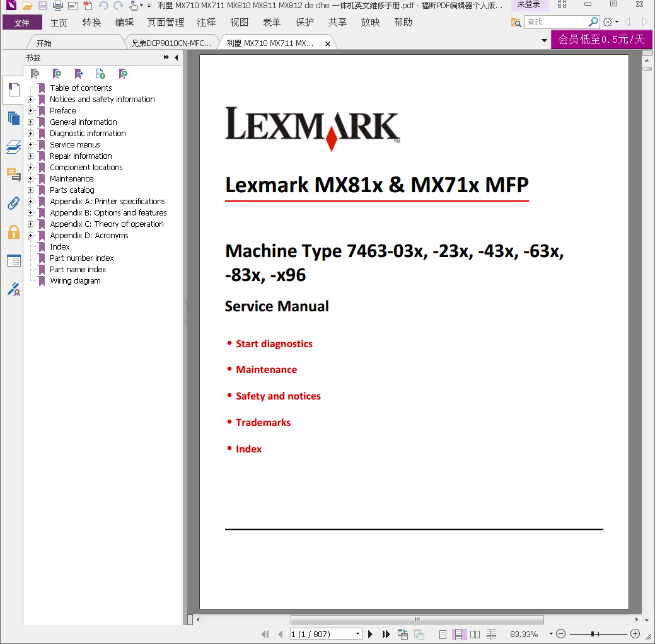Follow the Trademarks link
The image size is (655, 644).
pyautogui.click(x=263, y=422)
